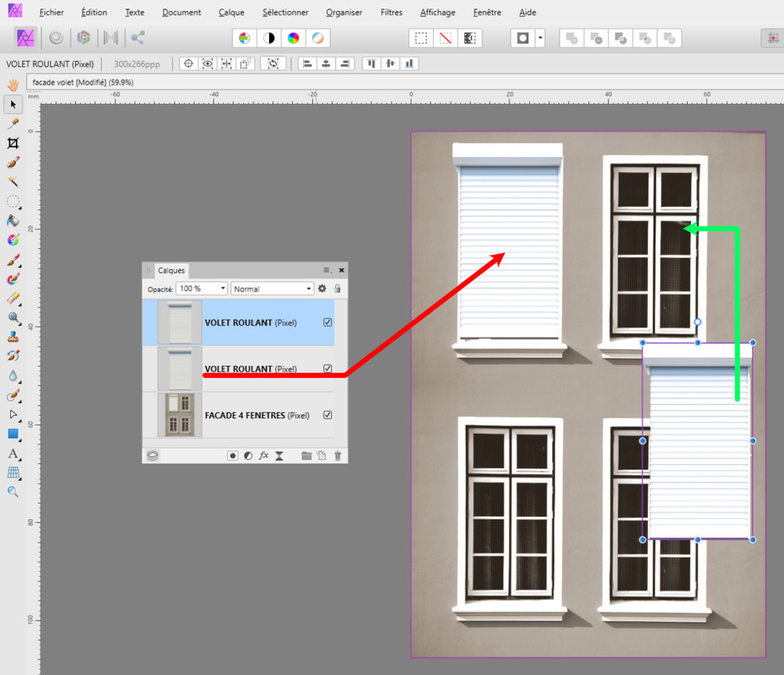The image size is (784, 675).
Task: Choose the Selection Brush tool
Action: pos(13,163)
